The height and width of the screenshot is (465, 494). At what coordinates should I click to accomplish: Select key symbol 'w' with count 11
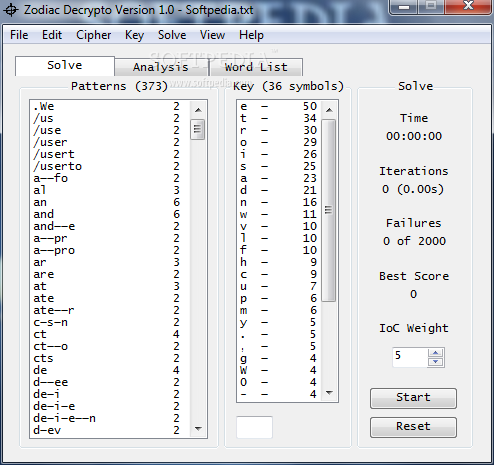click(279, 214)
